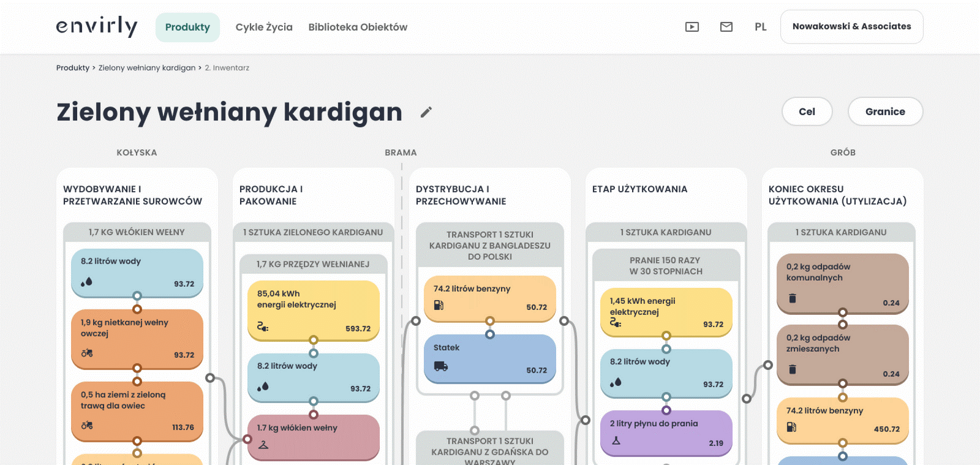Click the trash icon on odpadów komunalnych card
This screenshot has width=980, height=465.
click(793, 298)
